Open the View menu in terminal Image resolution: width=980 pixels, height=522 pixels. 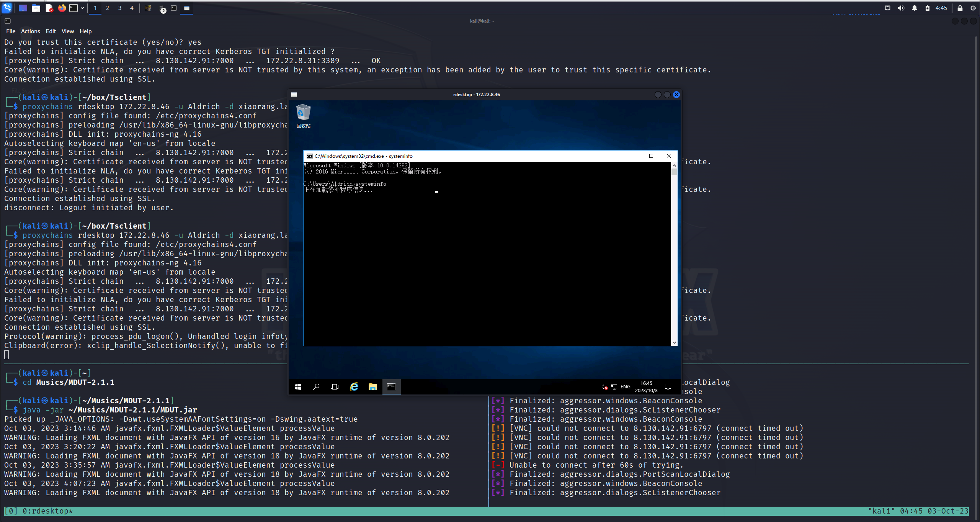(x=67, y=31)
